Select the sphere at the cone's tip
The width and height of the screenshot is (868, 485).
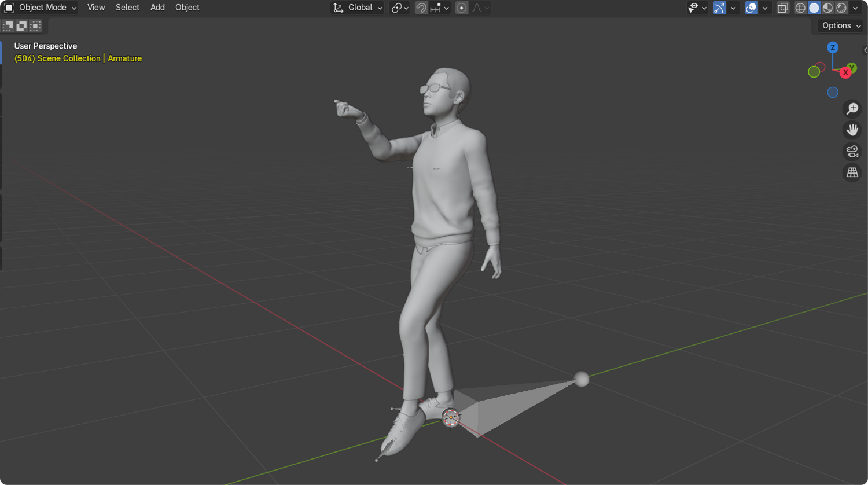click(581, 379)
